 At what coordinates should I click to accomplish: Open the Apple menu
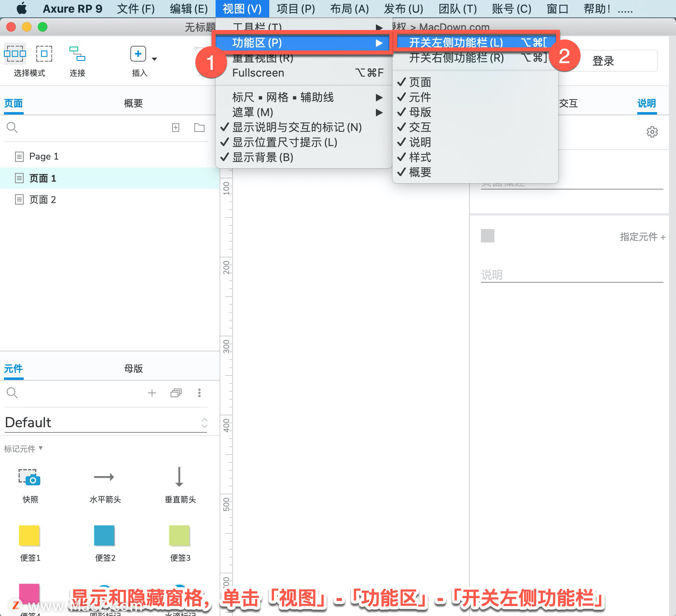click(x=22, y=8)
